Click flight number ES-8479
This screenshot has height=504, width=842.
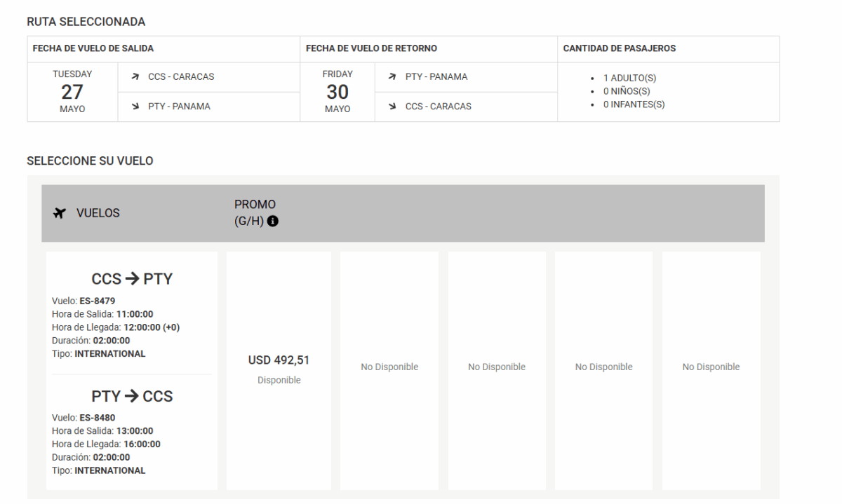(x=97, y=301)
